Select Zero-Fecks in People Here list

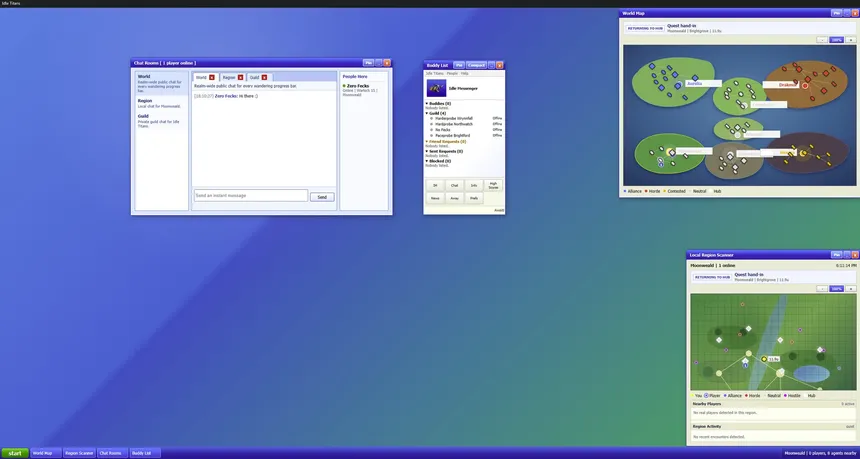click(x=364, y=90)
